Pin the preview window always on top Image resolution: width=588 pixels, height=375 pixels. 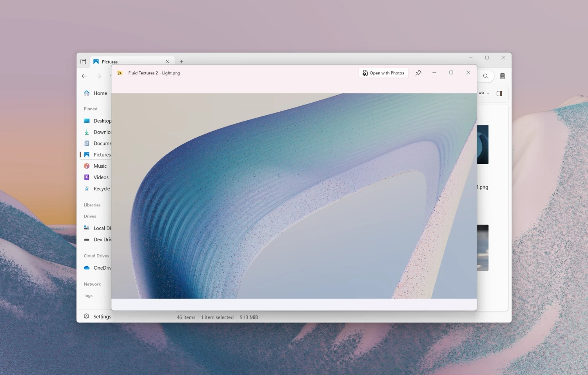tap(418, 72)
